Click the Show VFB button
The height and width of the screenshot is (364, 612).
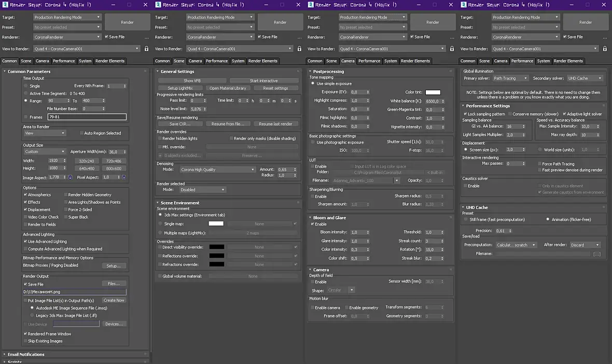tap(192, 81)
